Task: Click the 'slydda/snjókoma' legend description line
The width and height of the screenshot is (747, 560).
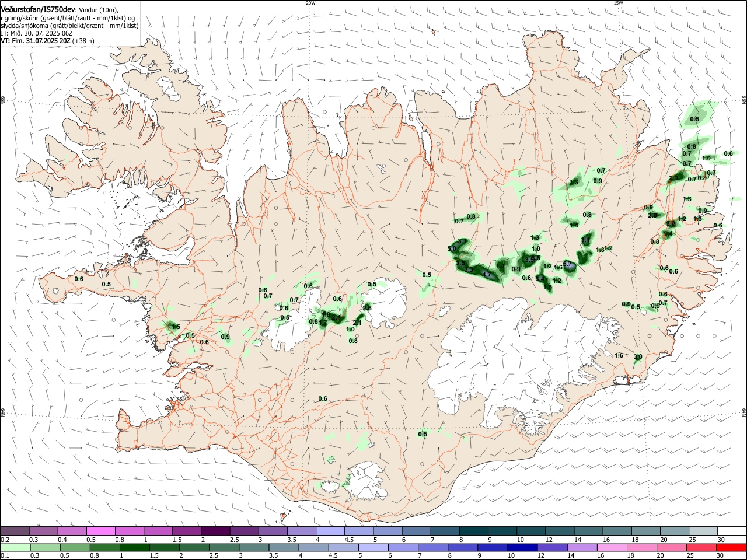Action: (69, 26)
